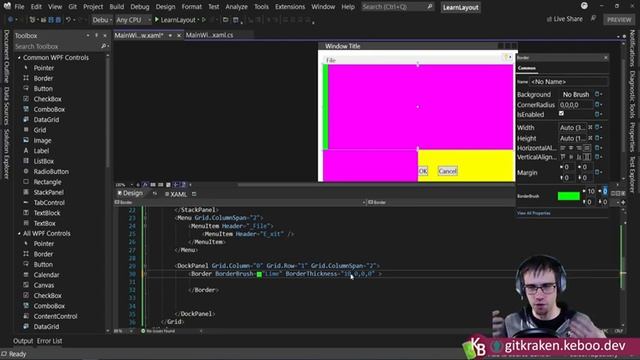Collapse Common WPF Controls group
This screenshot has width=640, height=360.
(x=19, y=58)
